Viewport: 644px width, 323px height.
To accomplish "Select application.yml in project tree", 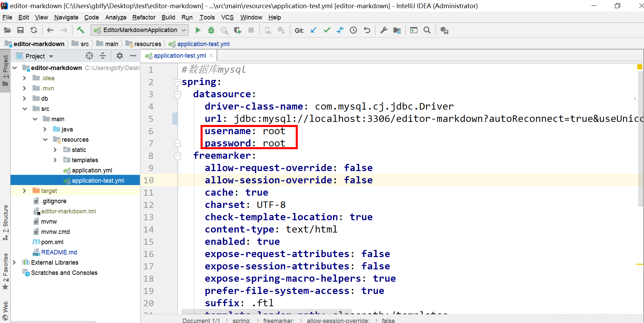I will (x=92, y=170).
